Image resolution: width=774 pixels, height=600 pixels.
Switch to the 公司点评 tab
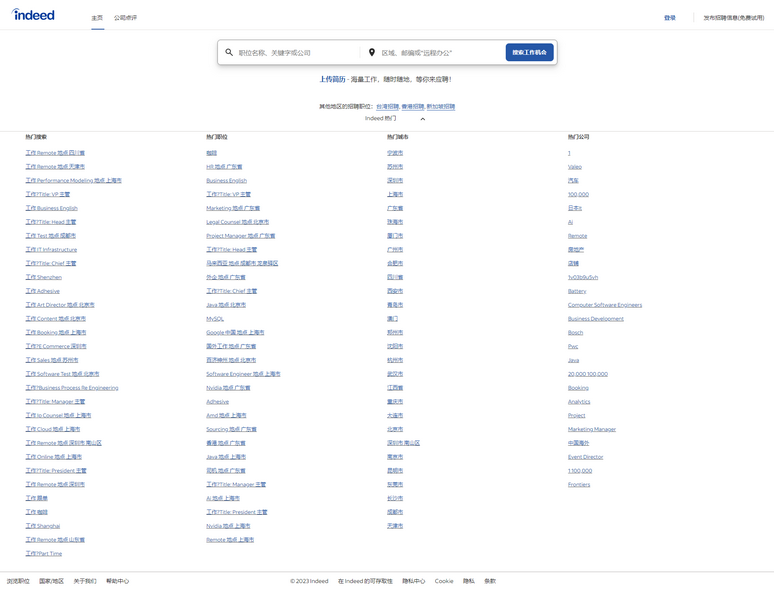click(125, 18)
